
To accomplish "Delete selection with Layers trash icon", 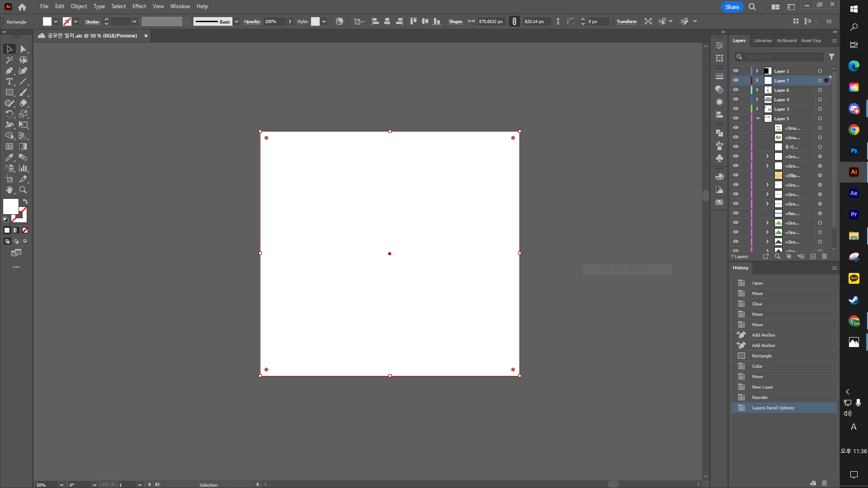I will coord(824,256).
